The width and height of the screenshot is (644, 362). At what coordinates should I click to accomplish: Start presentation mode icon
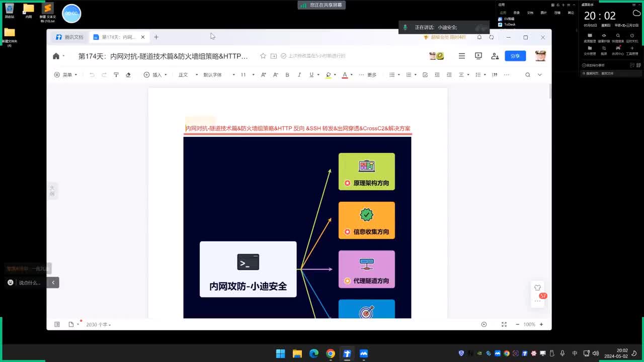(478, 56)
